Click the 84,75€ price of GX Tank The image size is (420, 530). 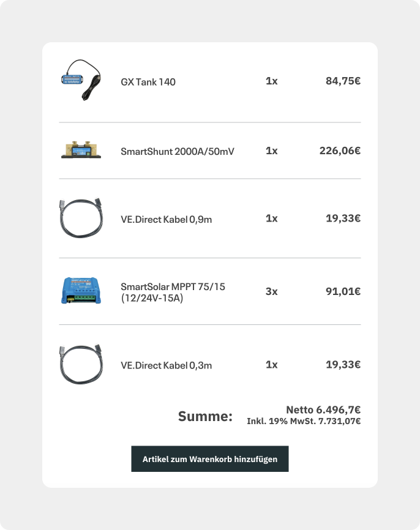[343, 81]
